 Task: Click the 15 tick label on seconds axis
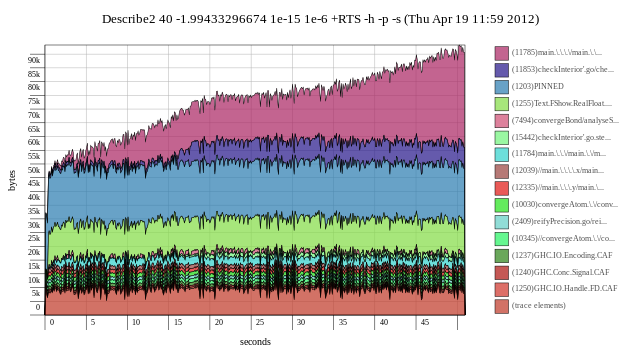(x=178, y=322)
